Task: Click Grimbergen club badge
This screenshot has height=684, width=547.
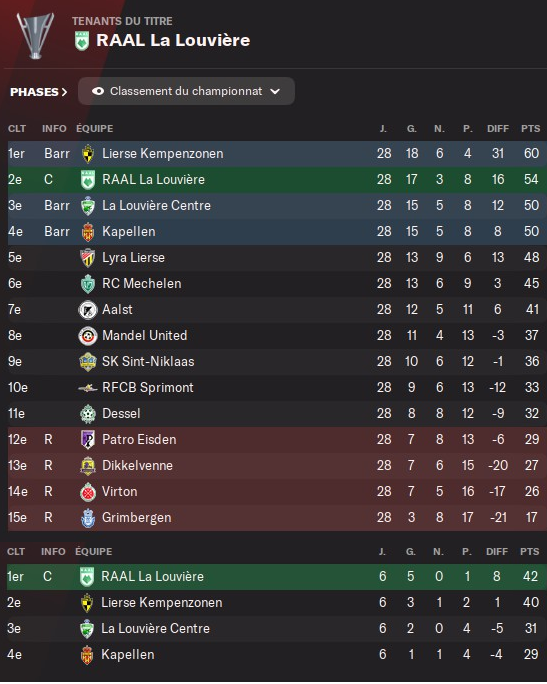Action: (x=88, y=518)
